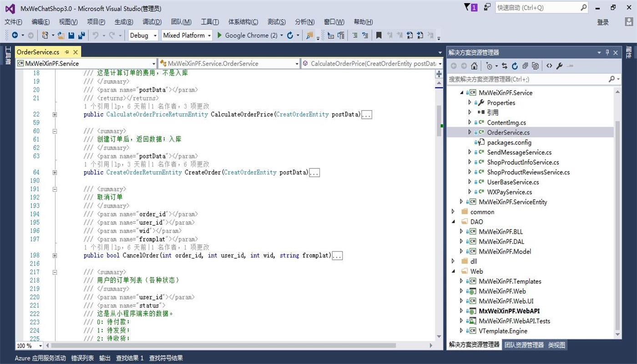Viewport: 637px width, 364px height.
Task: Expand collapsed CalculateOrderPrice method outline
Action: click(x=55, y=115)
